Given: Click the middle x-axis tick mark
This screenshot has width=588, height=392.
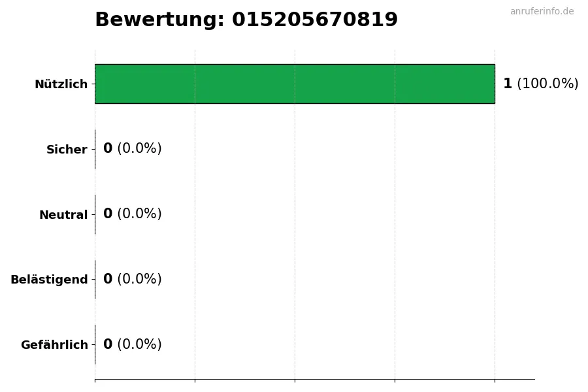Looking at the screenshot, I should (x=295, y=380).
